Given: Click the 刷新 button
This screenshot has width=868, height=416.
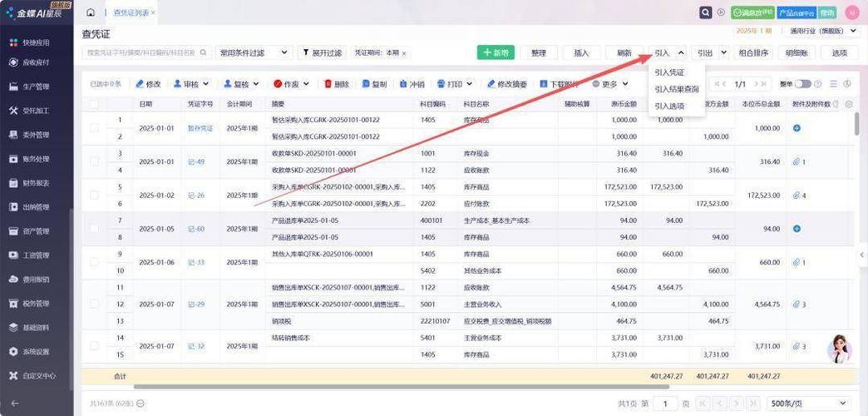Looking at the screenshot, I should click(624, 52).
